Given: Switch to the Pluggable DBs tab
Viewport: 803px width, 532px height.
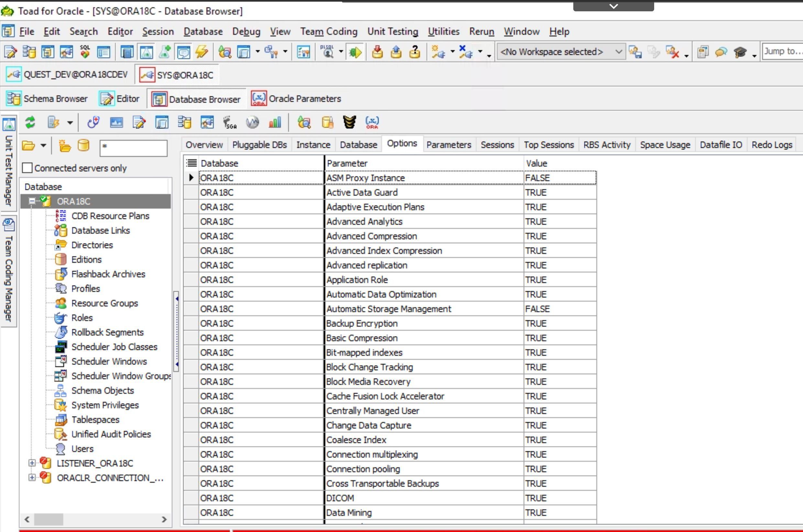Looking at the screenshot, I should tap(260, 145).
